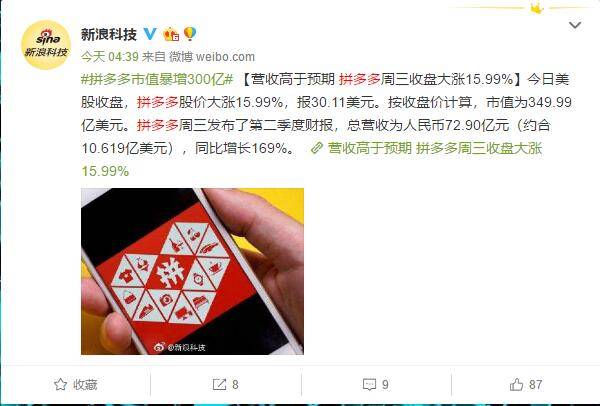Viewport: 600px width, 406px height.
Task: Expand the post options chevron menu
Action: 575,26
